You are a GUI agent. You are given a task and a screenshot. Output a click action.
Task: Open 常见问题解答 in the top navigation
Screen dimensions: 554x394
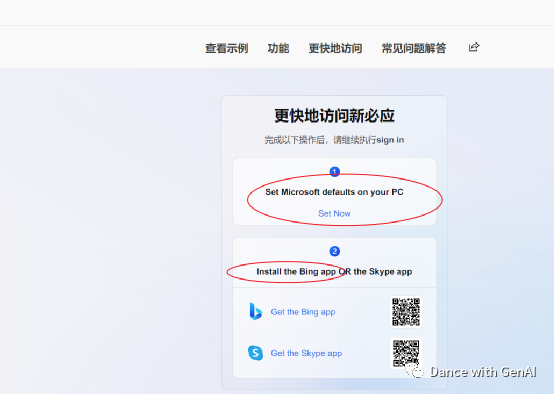pos(414,48)
